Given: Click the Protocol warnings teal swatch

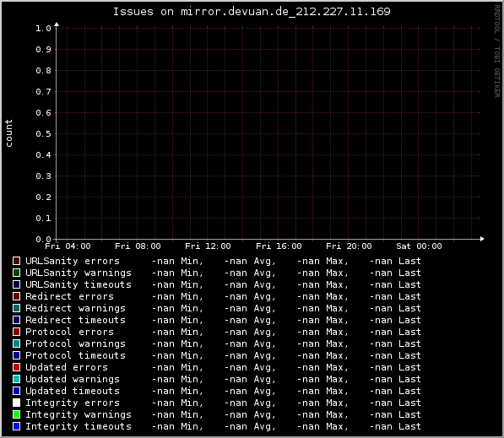Looking at the screenshot, I should click(16, 343).
